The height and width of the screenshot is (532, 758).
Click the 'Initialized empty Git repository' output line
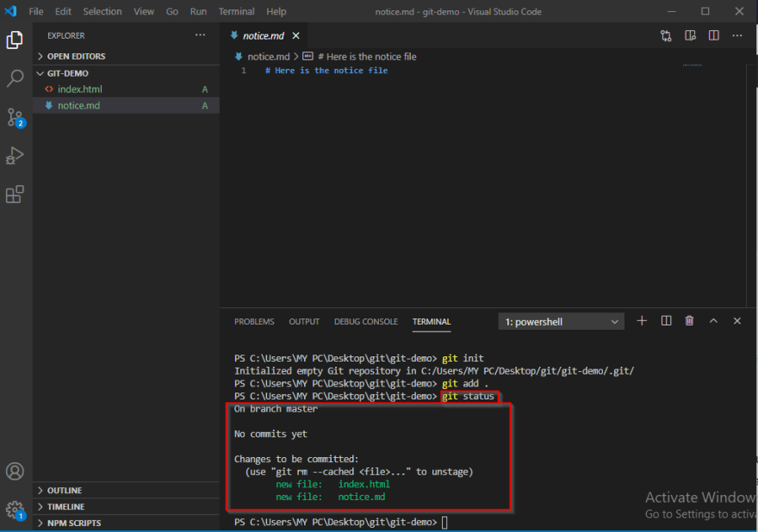tap(434, 371)
